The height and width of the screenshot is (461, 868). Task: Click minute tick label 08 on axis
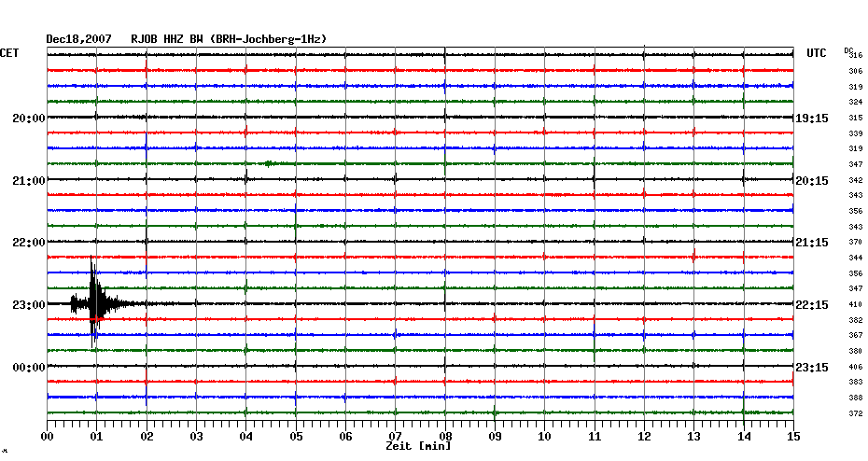pyautogui.click(x=445, y=437)
